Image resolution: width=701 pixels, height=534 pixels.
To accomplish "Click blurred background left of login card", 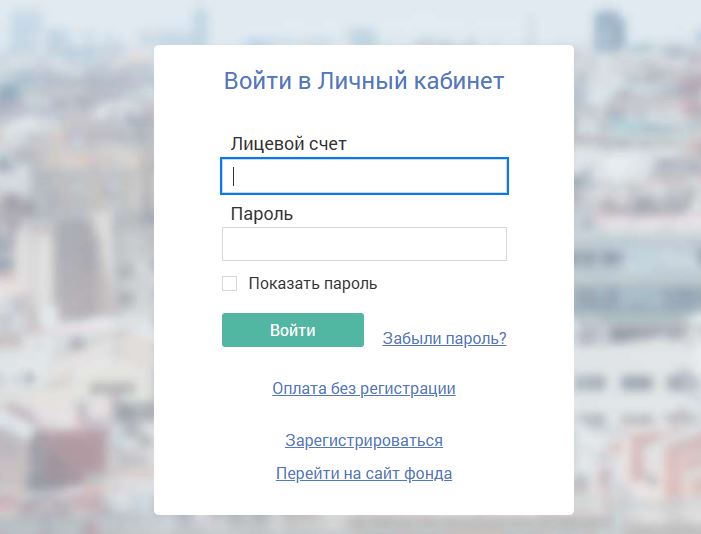I will pyautogui.click(x=75, y=270).
